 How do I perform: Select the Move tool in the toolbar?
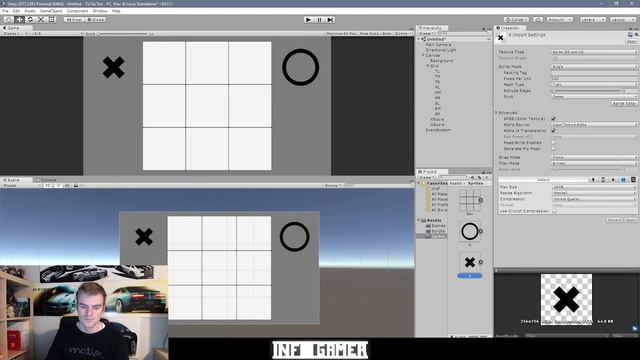(19, 20)
